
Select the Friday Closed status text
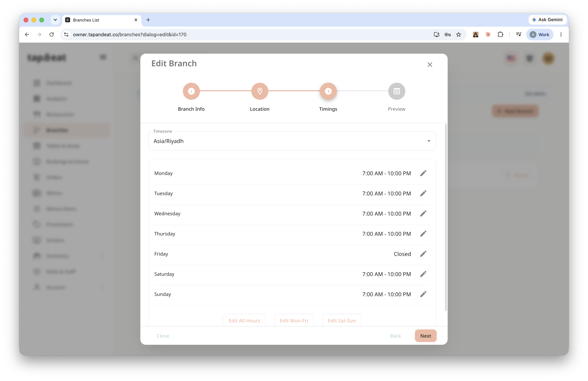(402, 254)
